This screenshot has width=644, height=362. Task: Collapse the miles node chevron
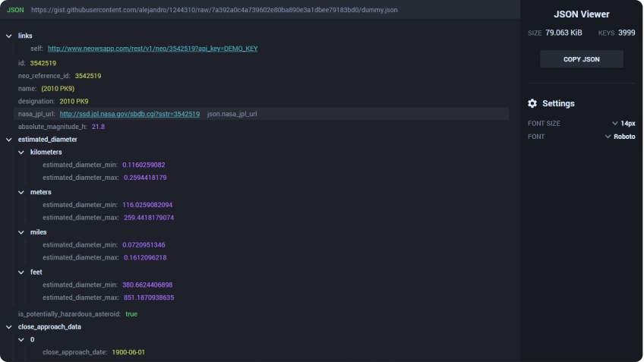(x=21, y=232)
